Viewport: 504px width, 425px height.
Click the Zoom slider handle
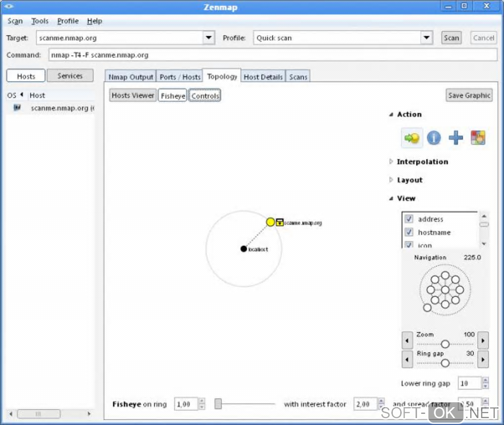click(x=445, y=344)
